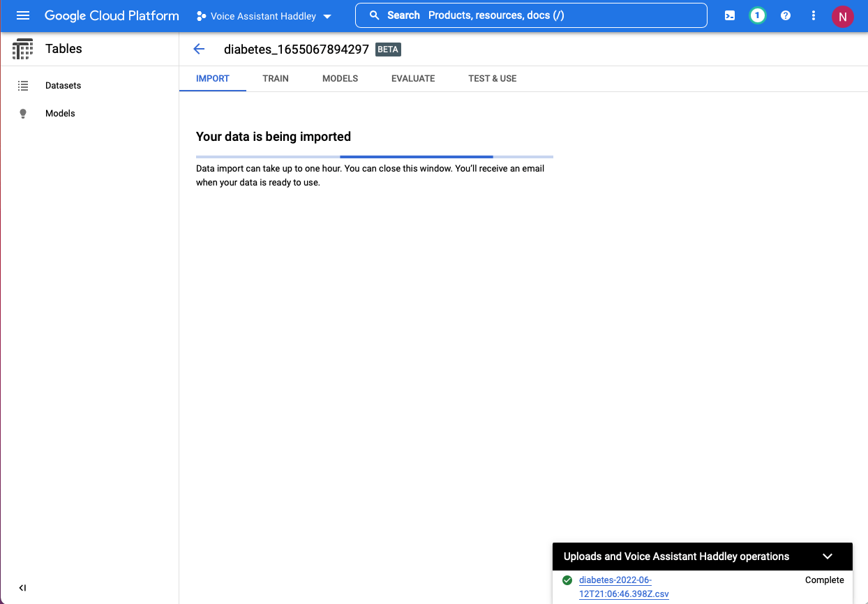Select the TEST & USE tab

coord(493,78)
